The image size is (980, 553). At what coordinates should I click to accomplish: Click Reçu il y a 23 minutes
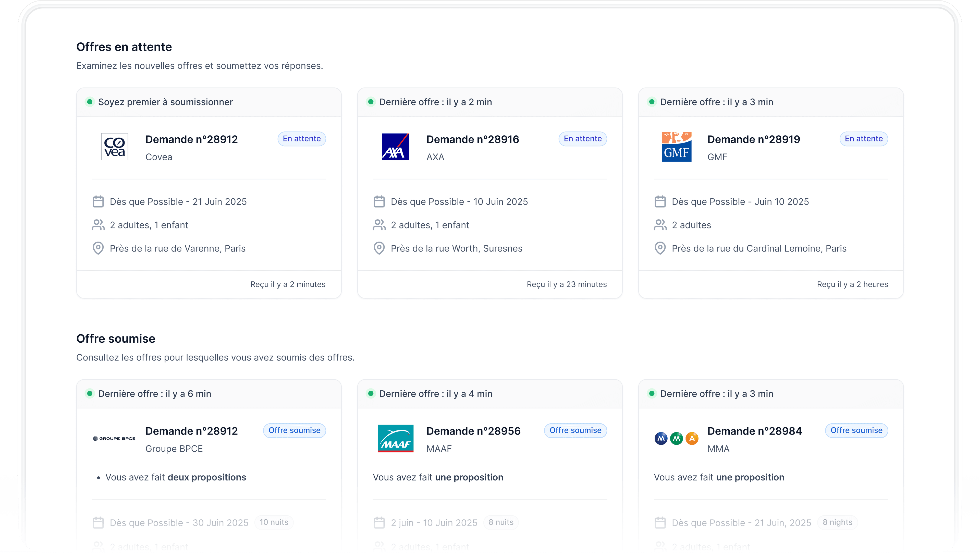(567, 284)
